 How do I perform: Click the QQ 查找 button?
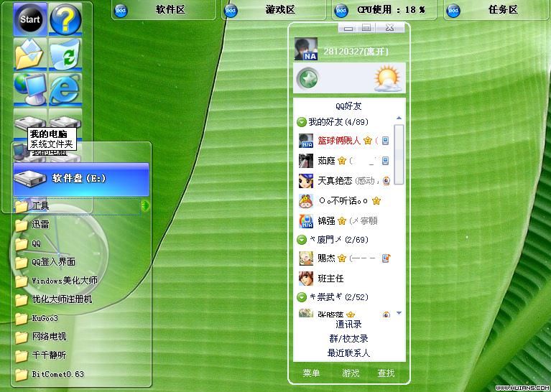(386, 373)
